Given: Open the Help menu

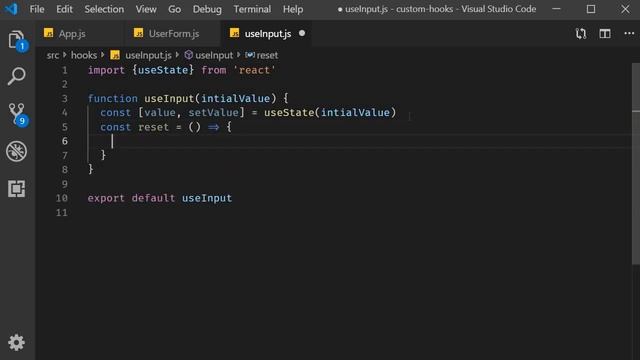Looking at the screenshot, I should point(293,9).
